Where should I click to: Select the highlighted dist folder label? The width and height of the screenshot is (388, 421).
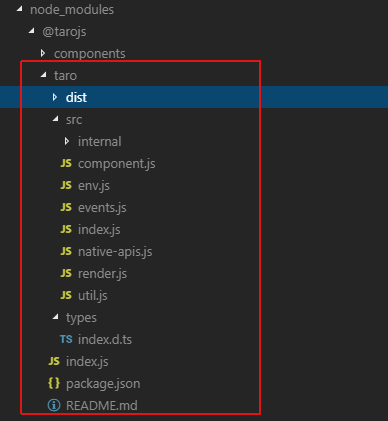coord(76,97)
